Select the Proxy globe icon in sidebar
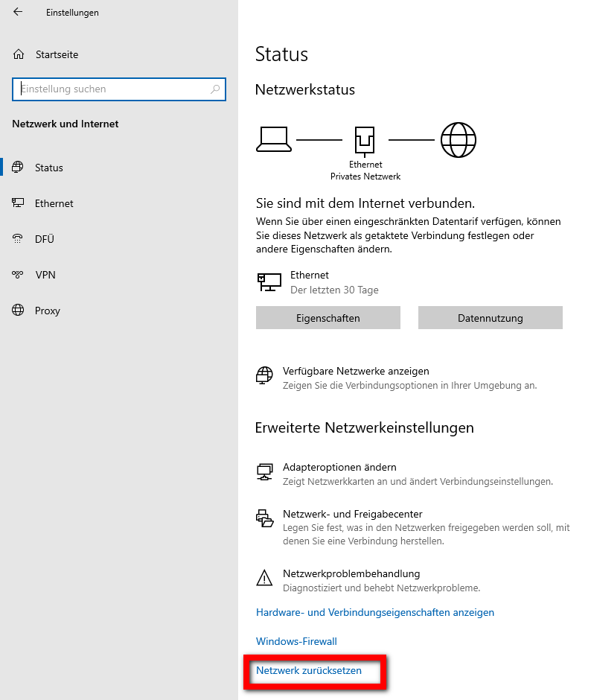This screenshot has height=700, width=591. point(18,310)
